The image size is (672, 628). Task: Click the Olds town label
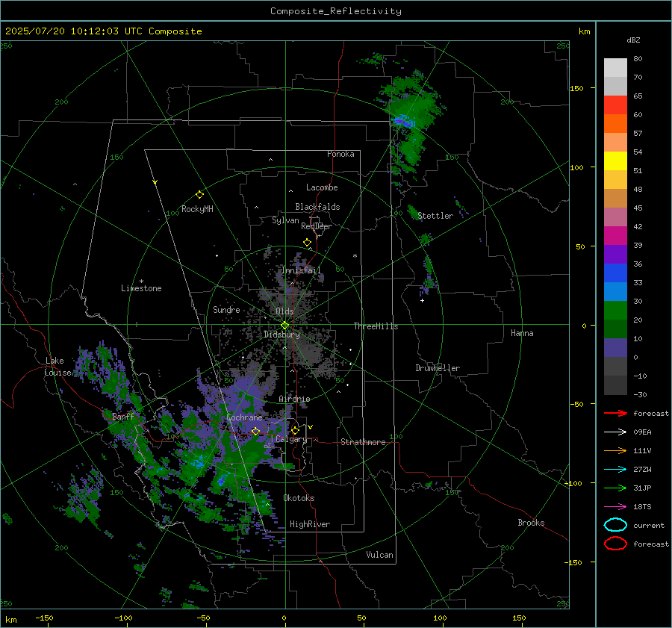(x=284, y=311)
